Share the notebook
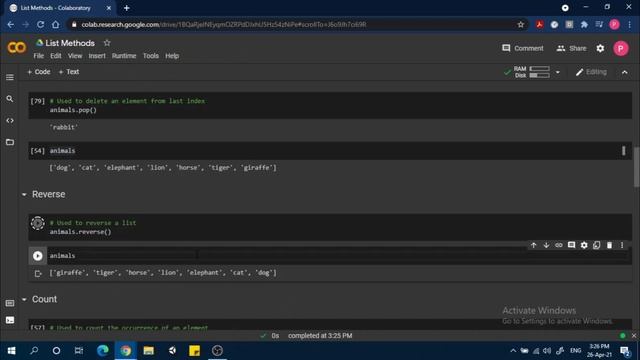The image size is (640, 360). tap(571, 48)
